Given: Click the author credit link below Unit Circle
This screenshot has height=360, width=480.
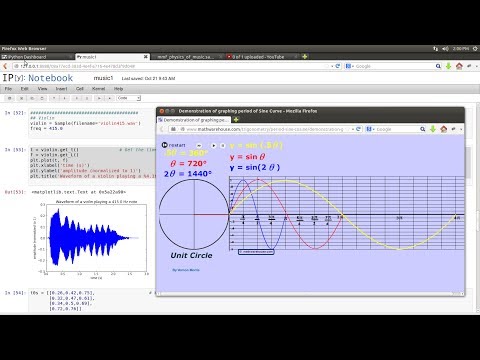Looking at the screenshot, I should tap(186, 270).
